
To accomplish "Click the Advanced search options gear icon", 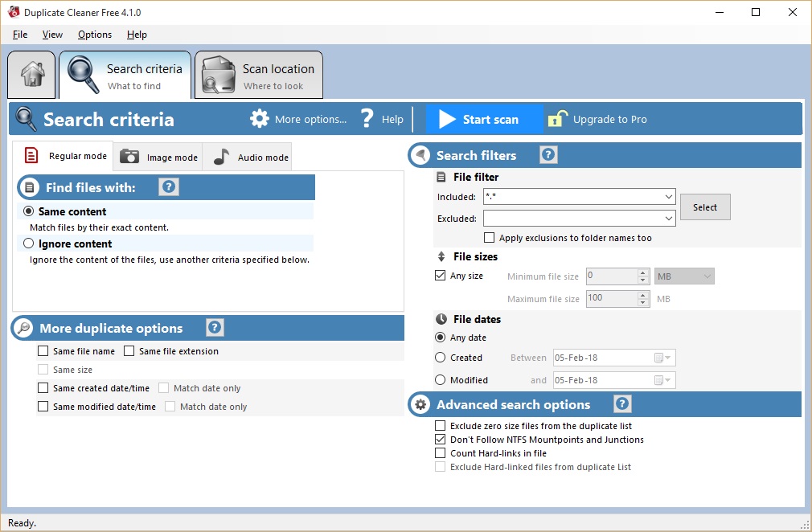I will coord(421,405).
